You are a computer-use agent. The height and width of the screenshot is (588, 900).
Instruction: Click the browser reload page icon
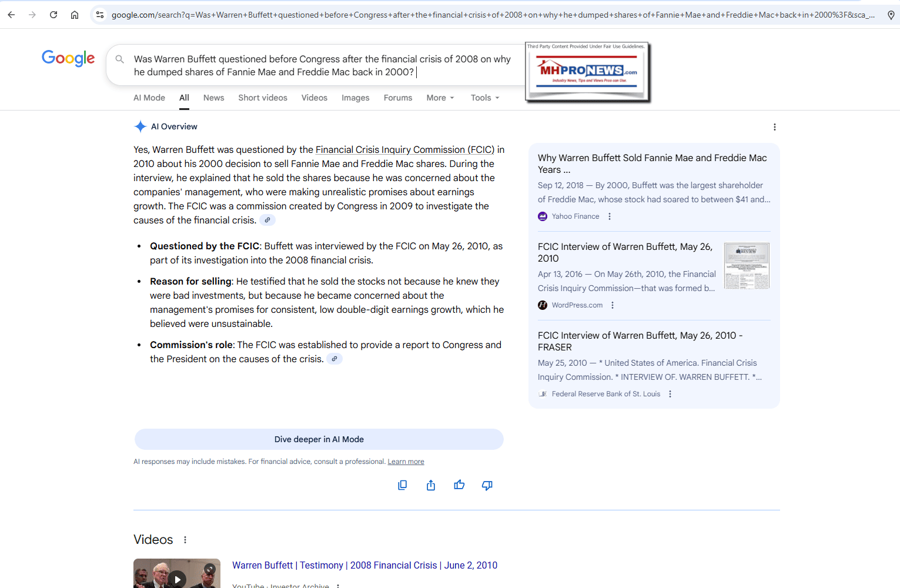[x=53, y=15]
